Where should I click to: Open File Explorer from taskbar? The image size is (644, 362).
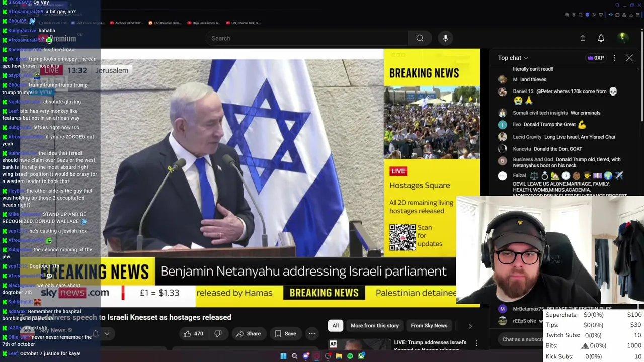339,356
